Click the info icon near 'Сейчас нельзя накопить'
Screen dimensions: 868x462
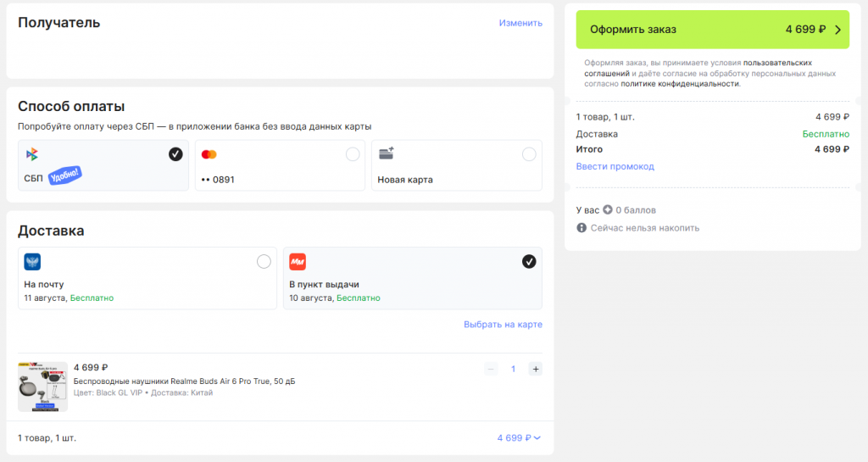(x=581, y=228)
